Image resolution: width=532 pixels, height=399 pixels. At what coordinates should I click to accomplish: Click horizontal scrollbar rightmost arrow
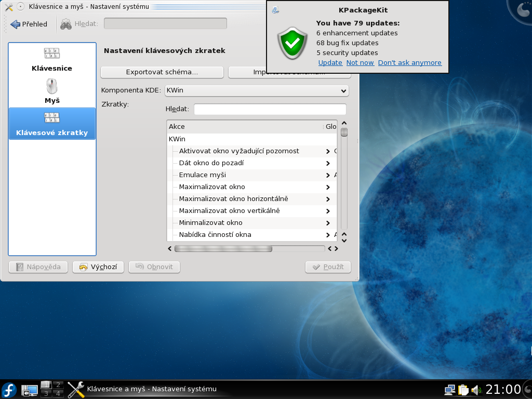click(336, 249)
